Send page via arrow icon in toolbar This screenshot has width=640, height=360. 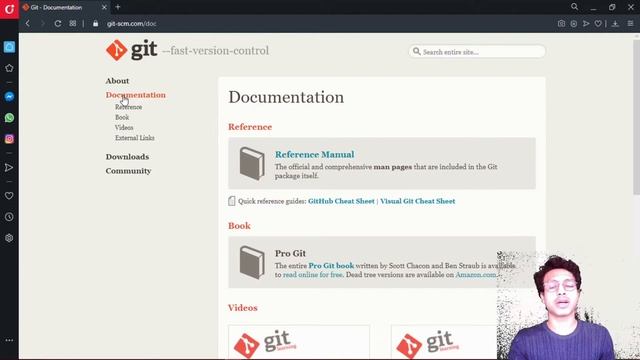[x=586, y=24]
